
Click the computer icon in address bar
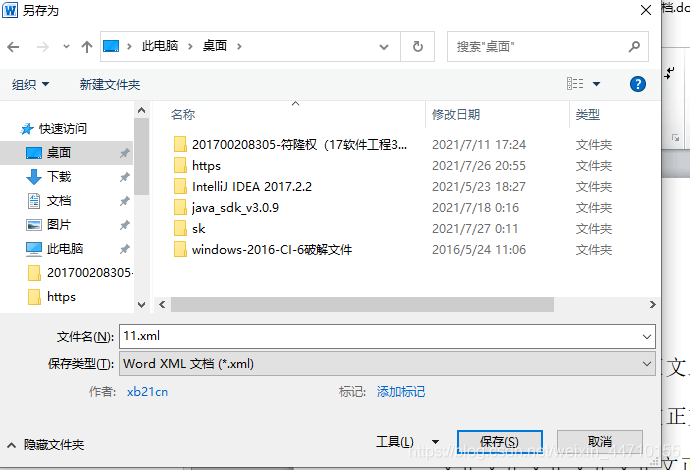pyautogui.click(x=111, y=46)
